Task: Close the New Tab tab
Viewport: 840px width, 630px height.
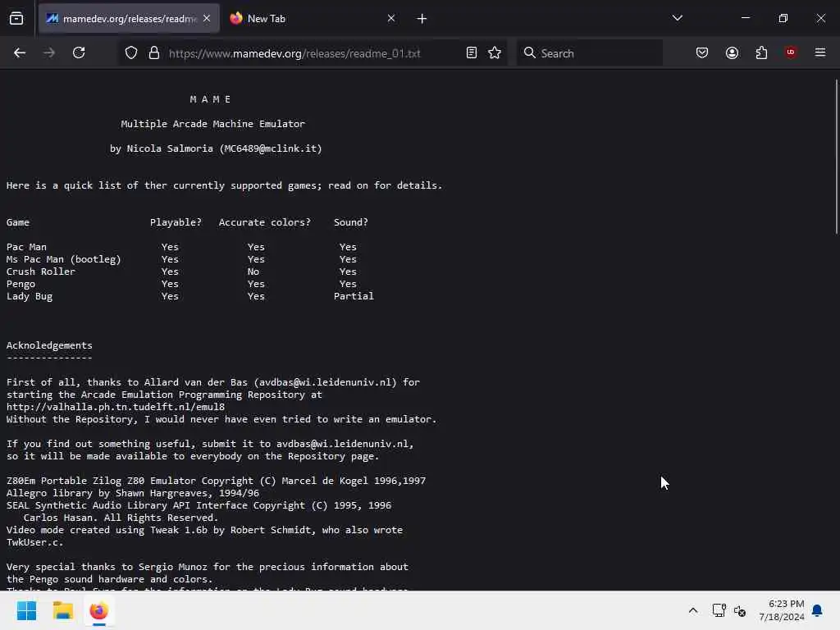Action: pyautogui.click(x=391, y=18)
